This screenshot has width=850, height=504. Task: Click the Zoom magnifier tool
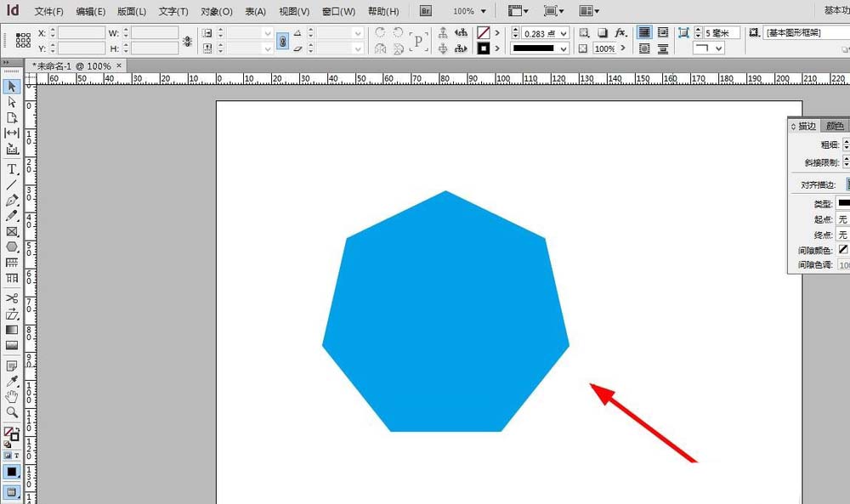(x=12, y=412)
